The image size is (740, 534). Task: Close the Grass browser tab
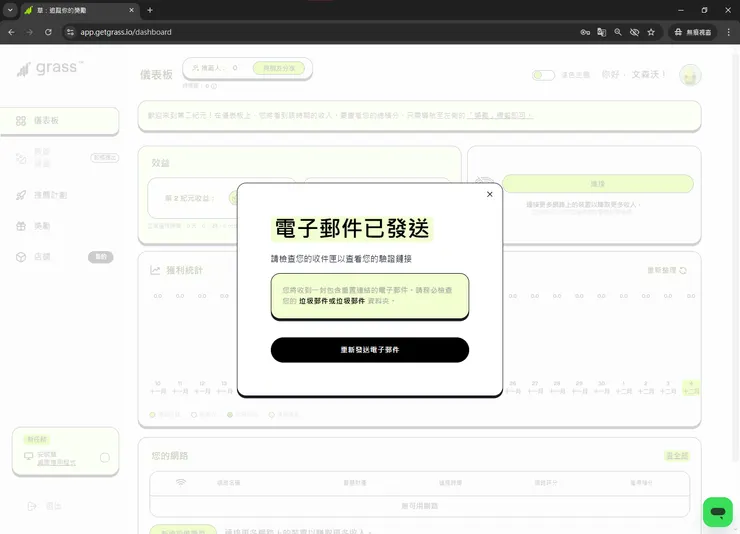(x=131, y=10)
